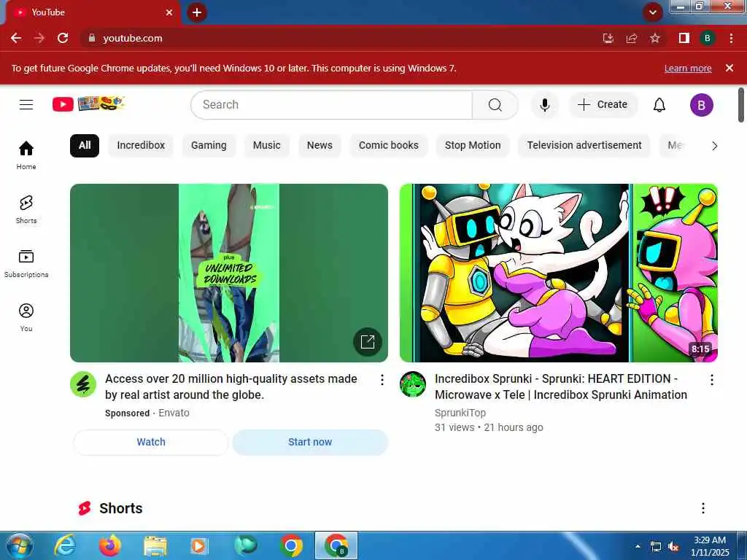Show more category chips with right arrow
The width and height of the screenshot is (747, 560).
[714, 146]
